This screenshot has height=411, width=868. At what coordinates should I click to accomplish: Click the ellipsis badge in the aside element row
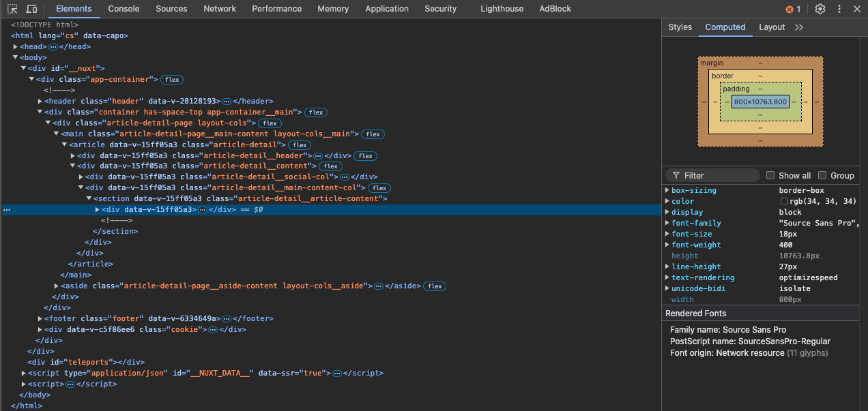(378, 286)
